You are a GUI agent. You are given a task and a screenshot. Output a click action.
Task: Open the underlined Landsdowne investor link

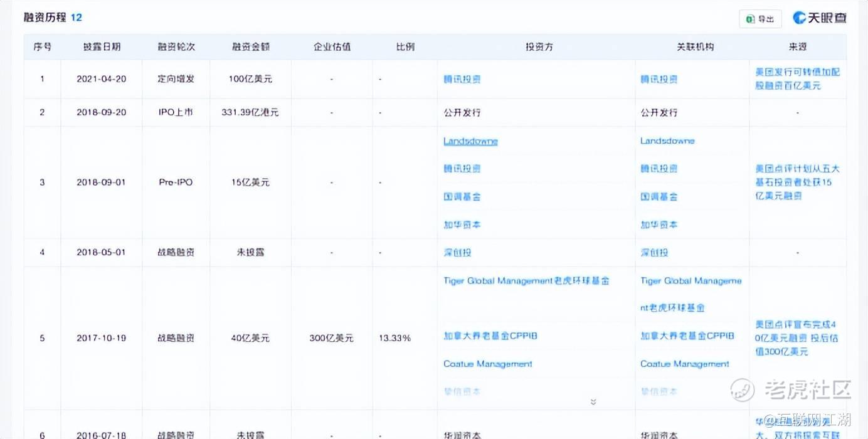[x=470, y=141]
